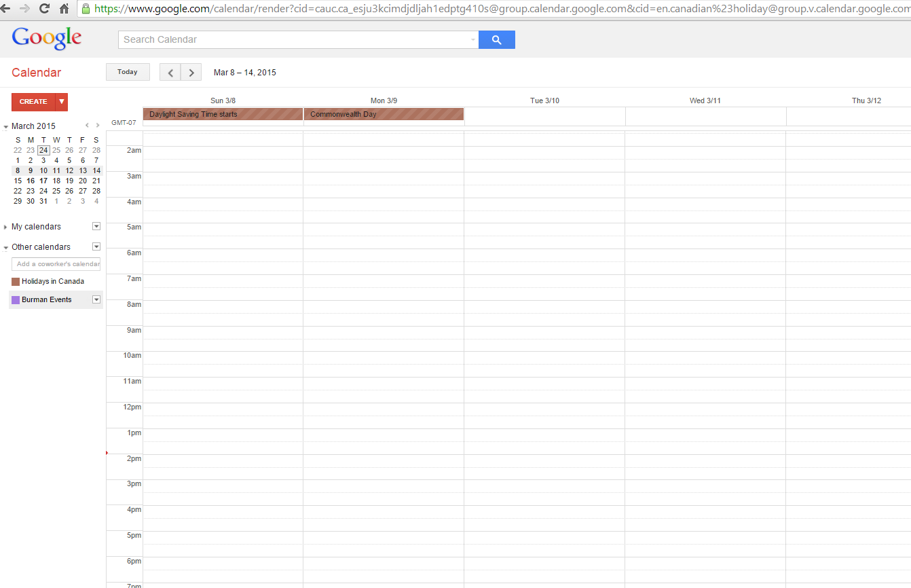Click the browser address bar URL
The width and height of the screenshot is (911, 588).
pos(502,9)
